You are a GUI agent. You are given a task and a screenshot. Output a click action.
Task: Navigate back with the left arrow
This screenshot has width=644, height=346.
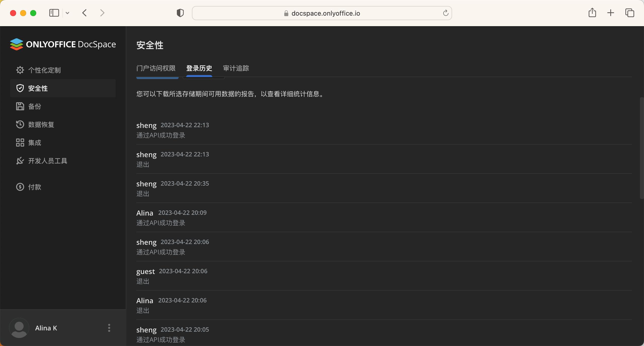[84, 13]
